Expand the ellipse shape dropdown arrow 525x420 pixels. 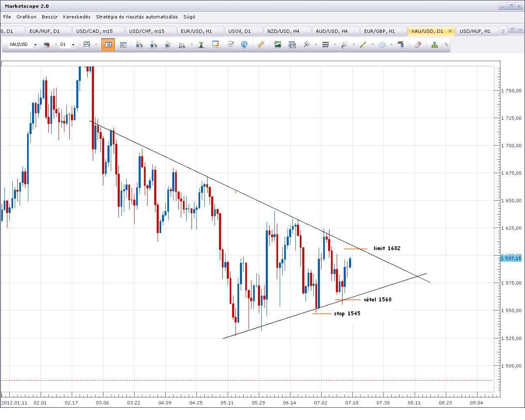[391, 45]
